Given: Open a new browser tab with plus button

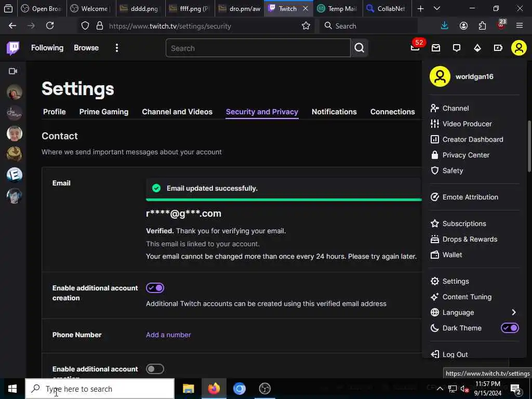Looking at the screenshot, I should [420, 8].
